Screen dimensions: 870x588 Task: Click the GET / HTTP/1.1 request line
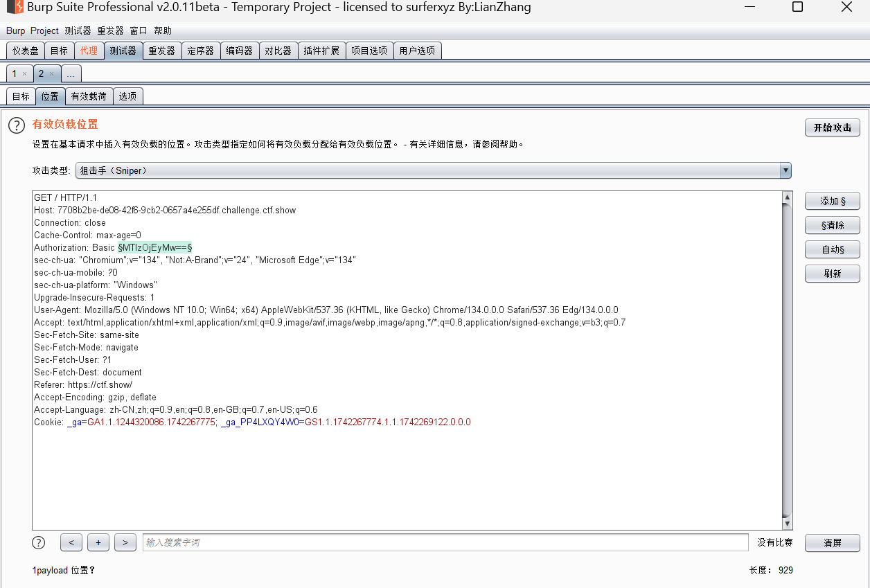coord(66,197)
